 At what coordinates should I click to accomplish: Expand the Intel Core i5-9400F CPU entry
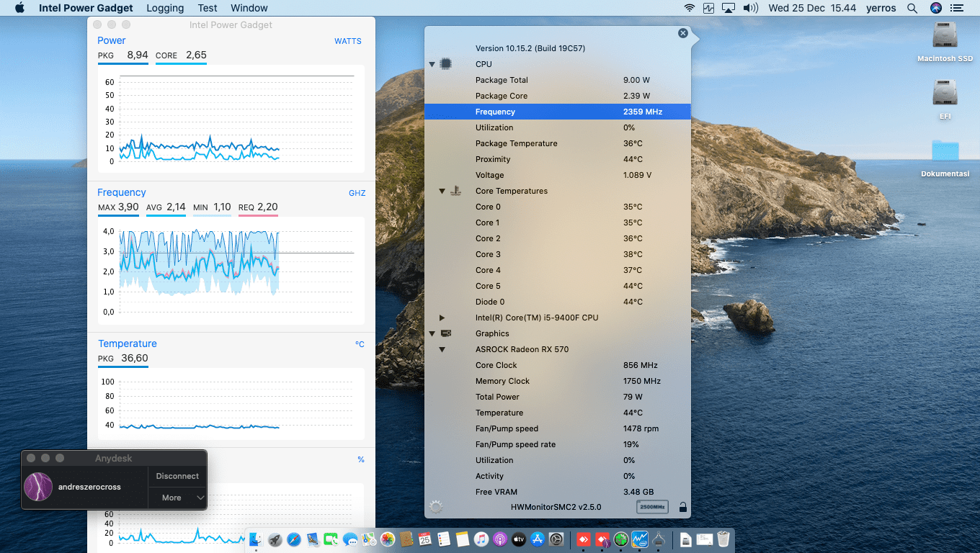pyautogui.click(x=442, y=318)
